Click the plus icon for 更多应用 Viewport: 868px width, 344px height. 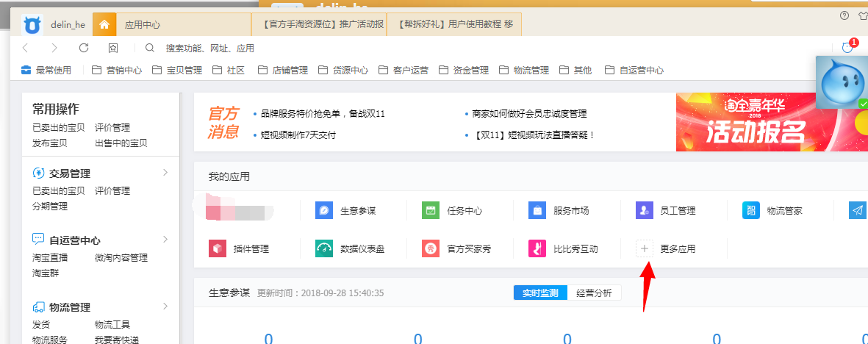[645, 248]
